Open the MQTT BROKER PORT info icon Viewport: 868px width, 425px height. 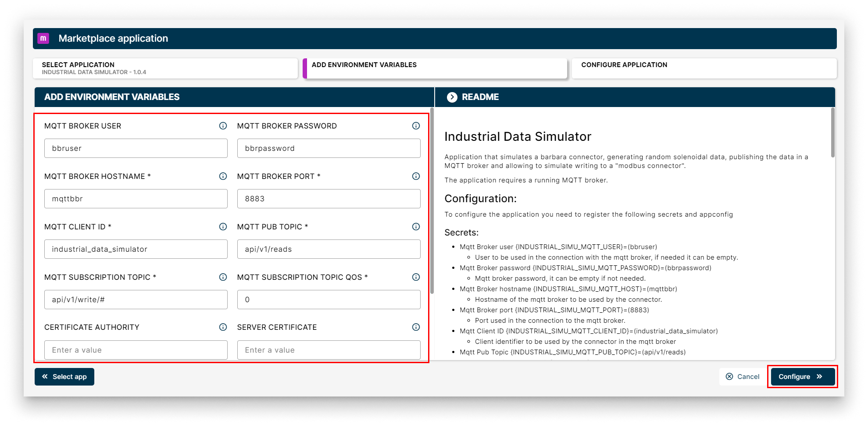pyautogui.click(x=416, y=176)
